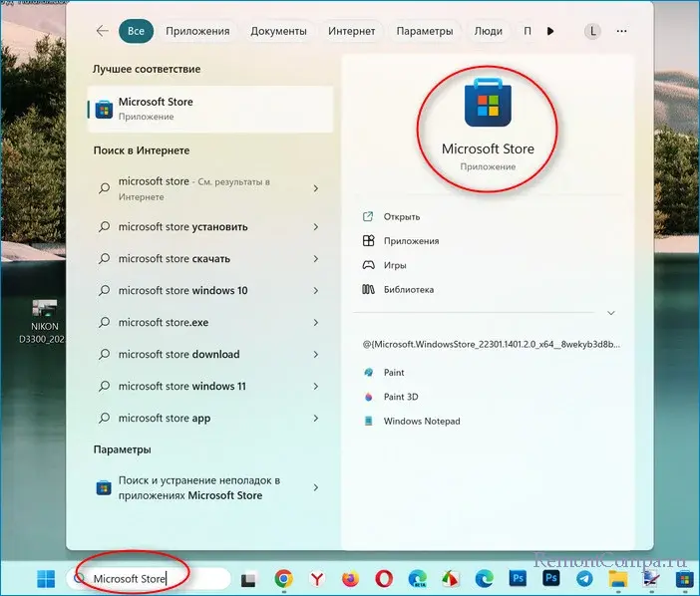Open the L user account avatar

click(x=592, y=31)
